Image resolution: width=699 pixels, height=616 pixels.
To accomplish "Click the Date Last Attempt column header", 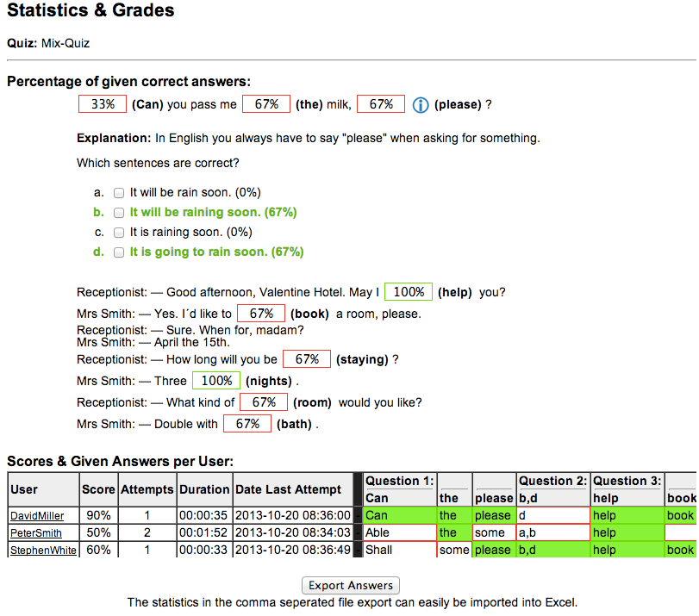I will coord(288,489).
